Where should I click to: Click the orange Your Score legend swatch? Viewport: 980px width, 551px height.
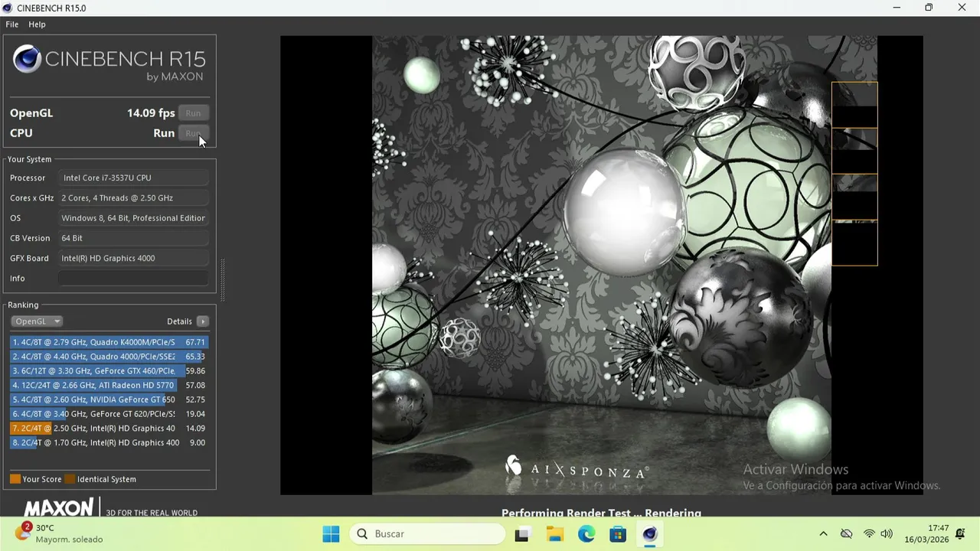click(x=15, y=479)
